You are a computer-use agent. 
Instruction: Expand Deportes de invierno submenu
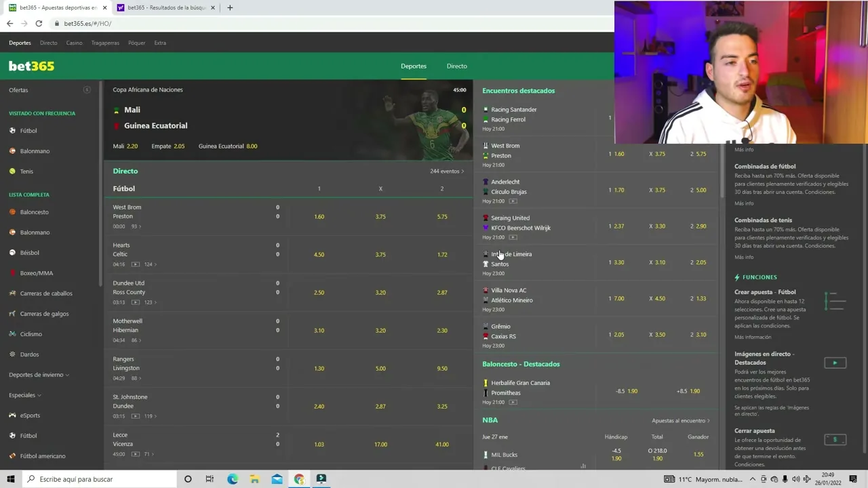tap(39, 375)
